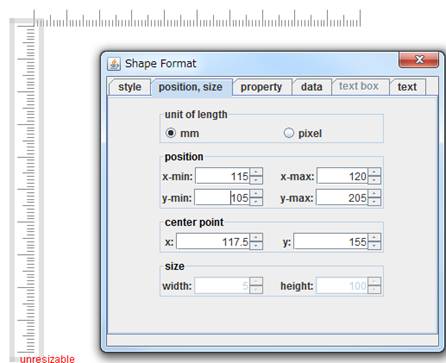The image size is (446, 363).
Task: Click the Java icon in Shape Format title bar
Action: (x=114, y=64)
